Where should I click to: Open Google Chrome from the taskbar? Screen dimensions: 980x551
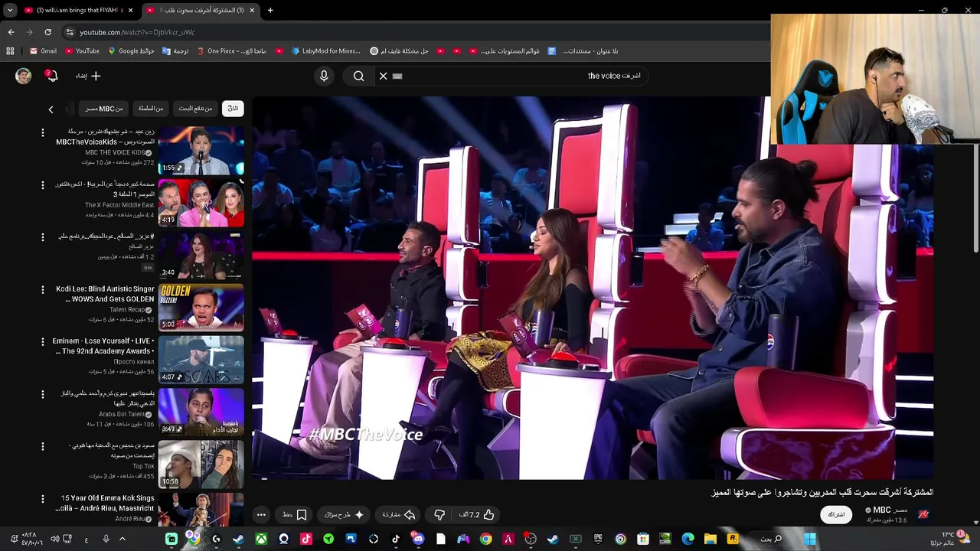pyautogui.click(x=485, y=539)
